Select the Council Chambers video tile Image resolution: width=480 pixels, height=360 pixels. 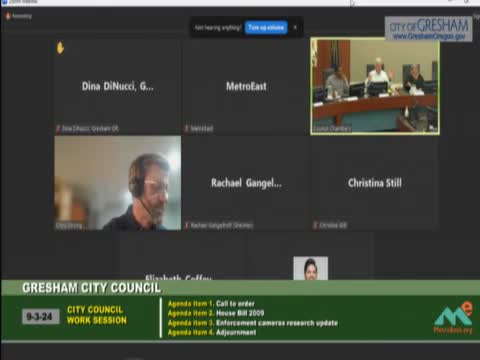[375, 86]
